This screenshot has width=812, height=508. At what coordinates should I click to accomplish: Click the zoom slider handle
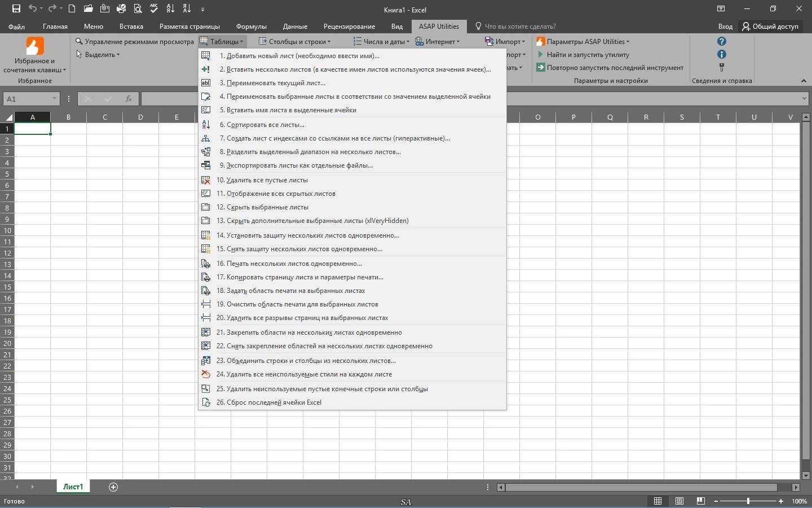pos(748,501)
